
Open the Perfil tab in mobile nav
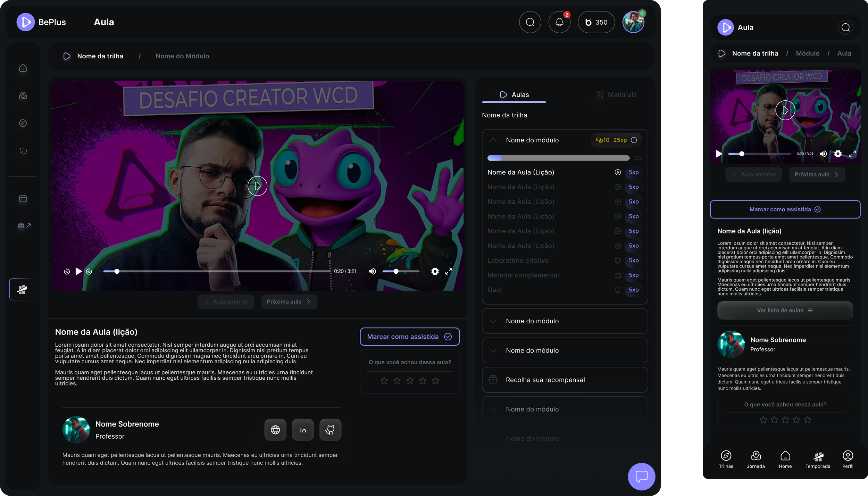tap(848, 460)
